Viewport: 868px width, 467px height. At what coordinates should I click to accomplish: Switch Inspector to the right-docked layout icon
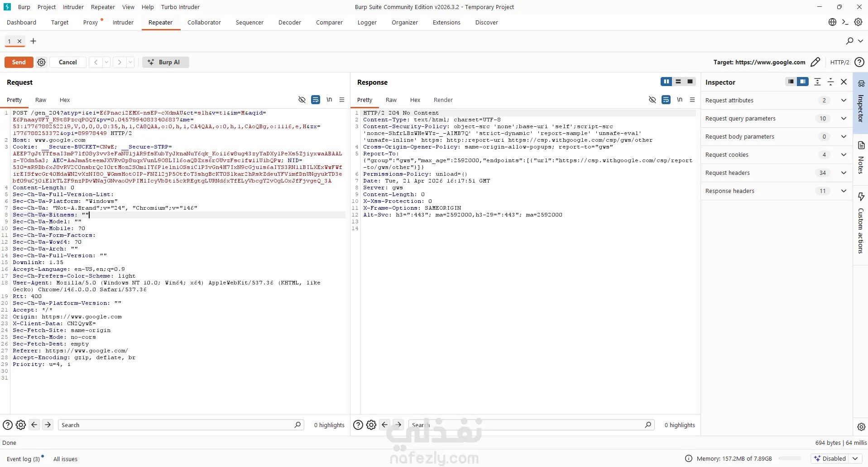(x=803, y=82)
